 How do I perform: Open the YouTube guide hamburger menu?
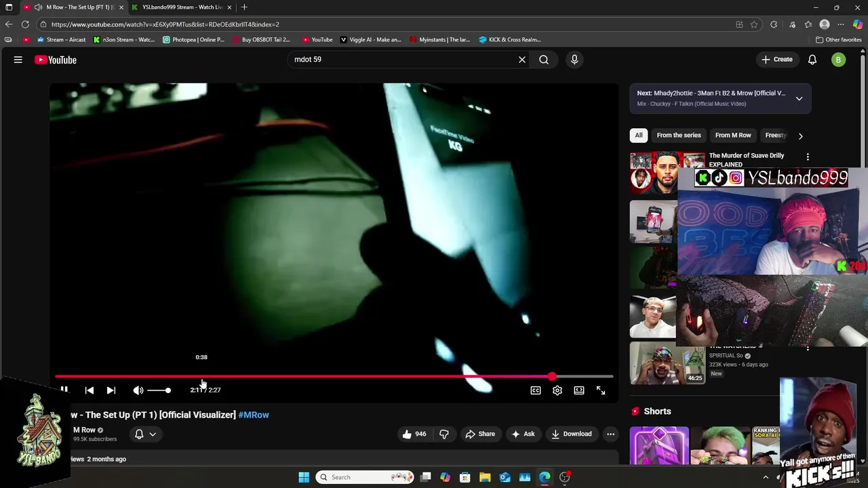coord(18,60)
